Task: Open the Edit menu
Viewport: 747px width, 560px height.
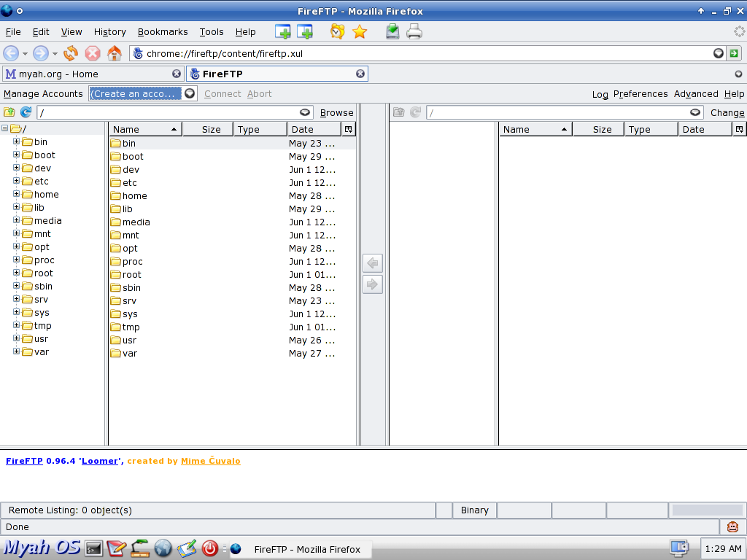Action: 41,32
